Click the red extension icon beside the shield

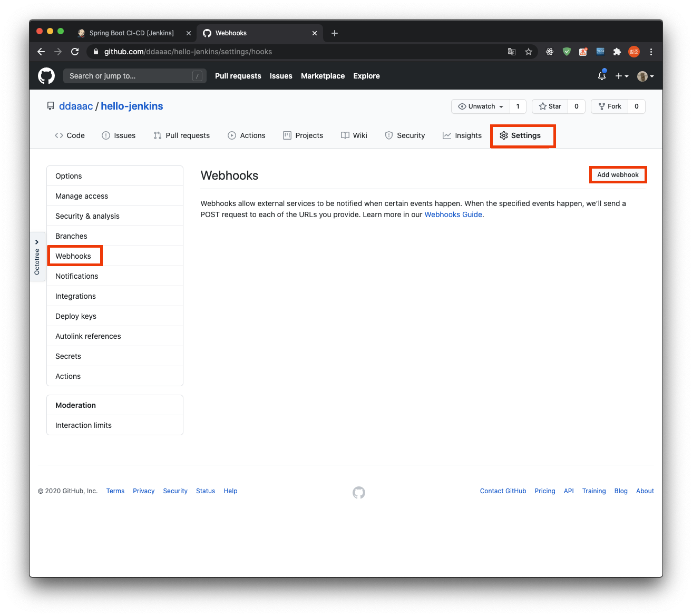coord(583,52)
